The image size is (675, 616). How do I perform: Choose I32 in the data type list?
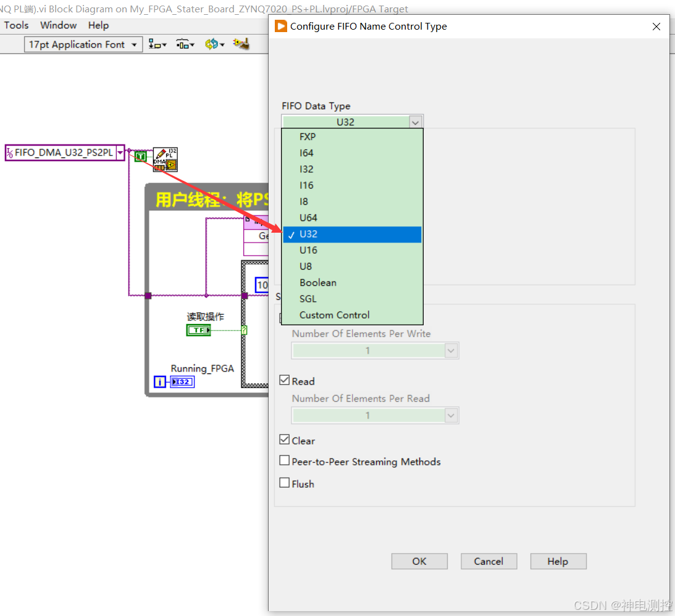(352, 169)
